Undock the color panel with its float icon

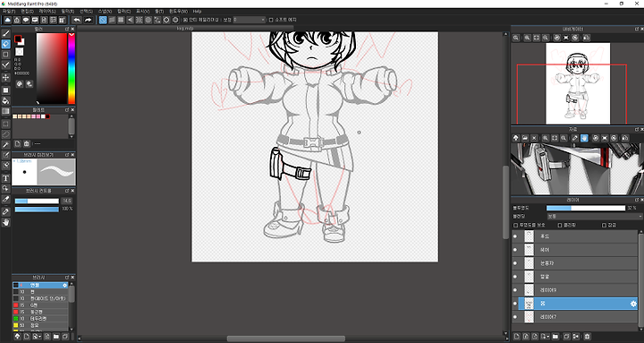(67, 29)
